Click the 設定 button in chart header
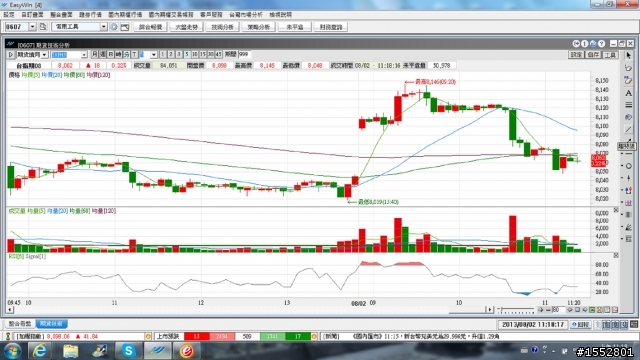The height and width of the screenshot is (360, 640). pyautogui.click(x=576, y=55)
